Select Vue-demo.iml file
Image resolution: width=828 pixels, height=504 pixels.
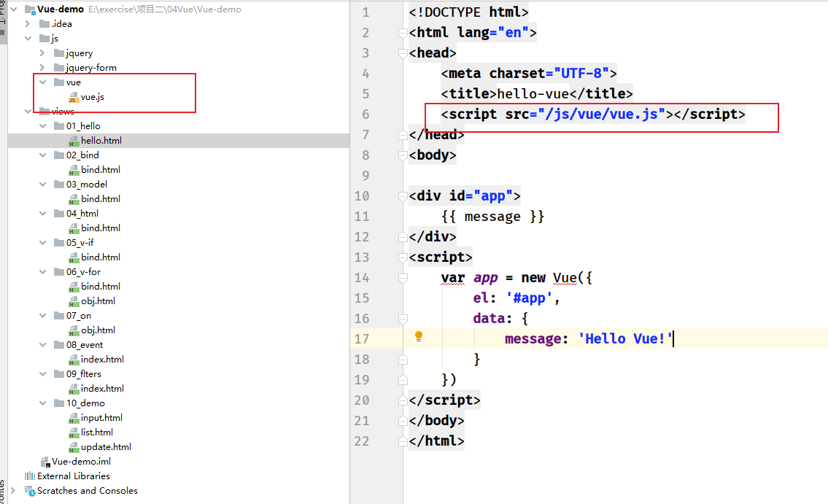(81, 461)
